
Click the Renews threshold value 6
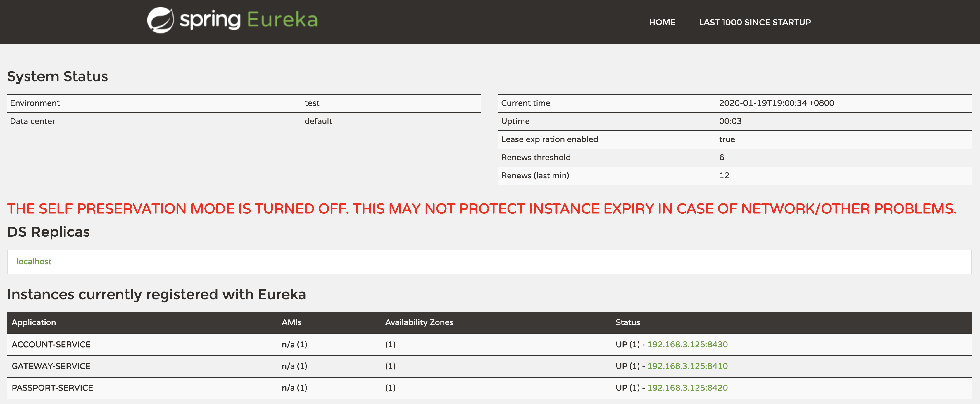point(721,158)
